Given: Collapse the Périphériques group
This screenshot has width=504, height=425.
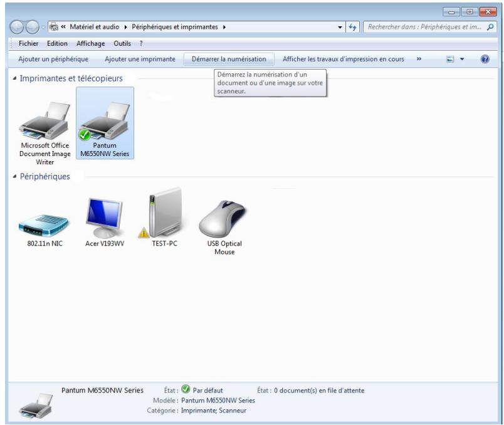Looking at the screenshot, I should click(15, 177).
